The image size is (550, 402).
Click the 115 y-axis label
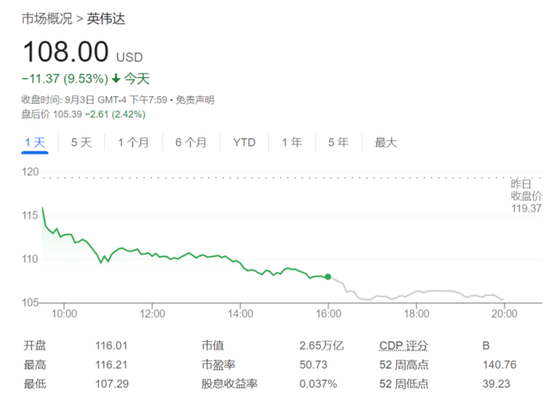pyautogui.click(x=30, y=215)
